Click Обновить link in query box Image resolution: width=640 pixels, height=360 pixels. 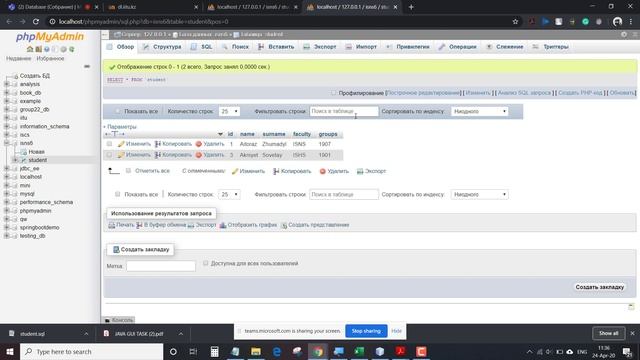(622, 93)
